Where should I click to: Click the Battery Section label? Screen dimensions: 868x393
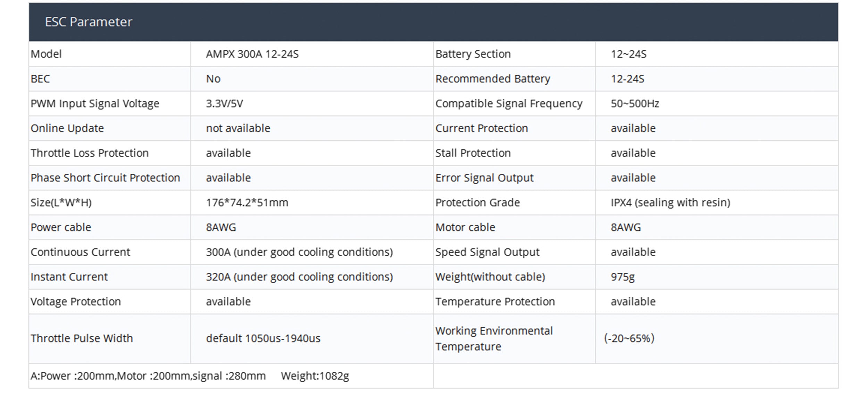coord(473,54)
